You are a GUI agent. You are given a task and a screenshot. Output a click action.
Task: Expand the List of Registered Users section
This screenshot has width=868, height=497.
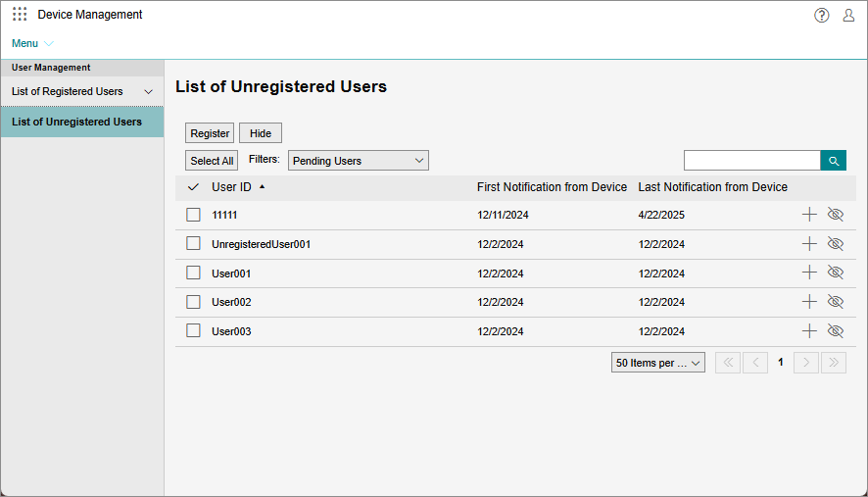tap(82, 91)
